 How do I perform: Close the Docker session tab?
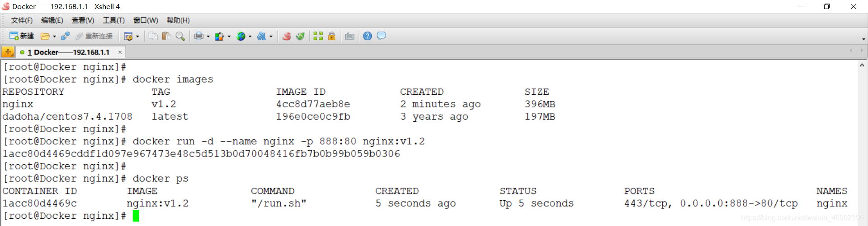pyautogui.click(x=120, y=52)
